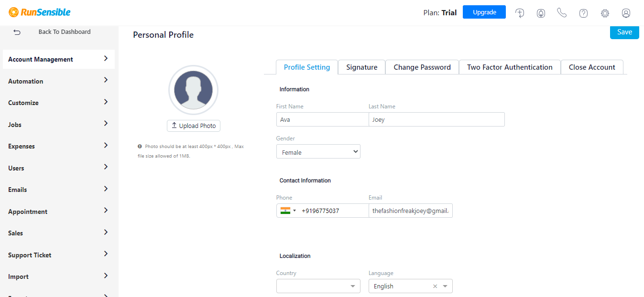Click the Contact Information section heading
Viewport: 644px width, 297px height.
pyautogui.click(x=305, y=180)
